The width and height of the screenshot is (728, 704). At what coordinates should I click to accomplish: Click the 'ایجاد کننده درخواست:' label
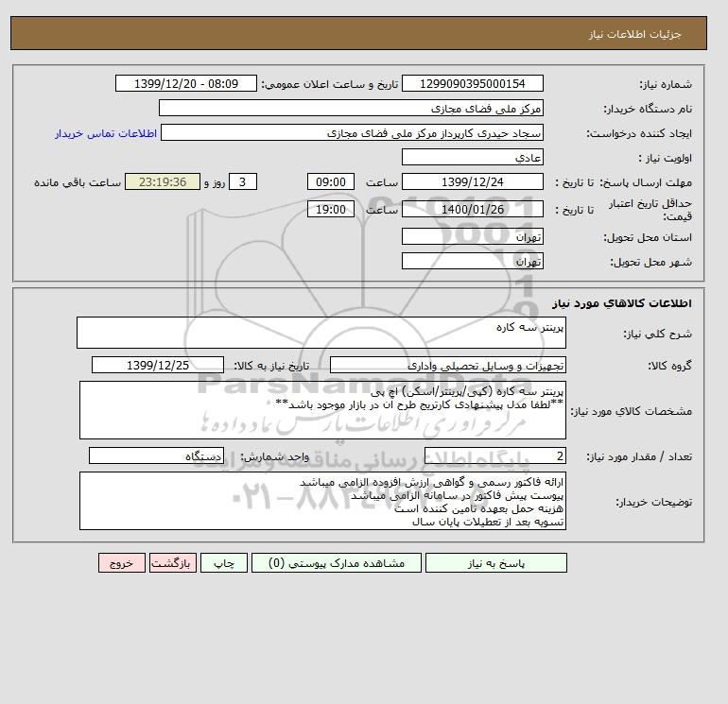pyautogui.click(x=639, y=133)
